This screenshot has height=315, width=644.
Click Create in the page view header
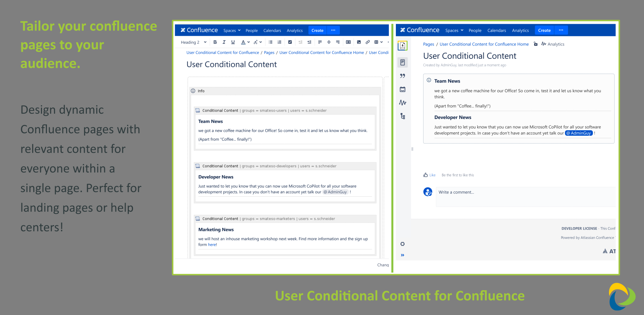tap(544, 30)
